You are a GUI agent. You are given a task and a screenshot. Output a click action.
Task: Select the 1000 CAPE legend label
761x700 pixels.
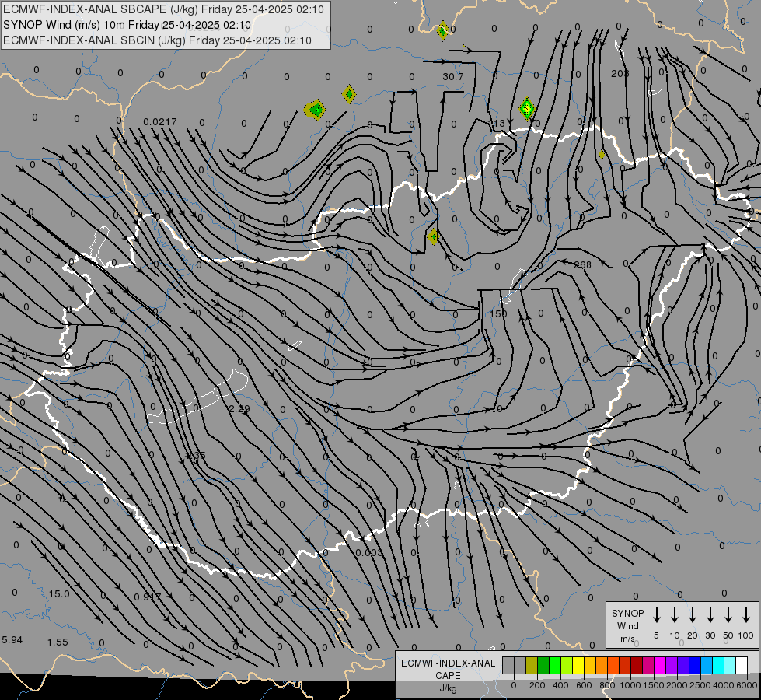point(630,685)
